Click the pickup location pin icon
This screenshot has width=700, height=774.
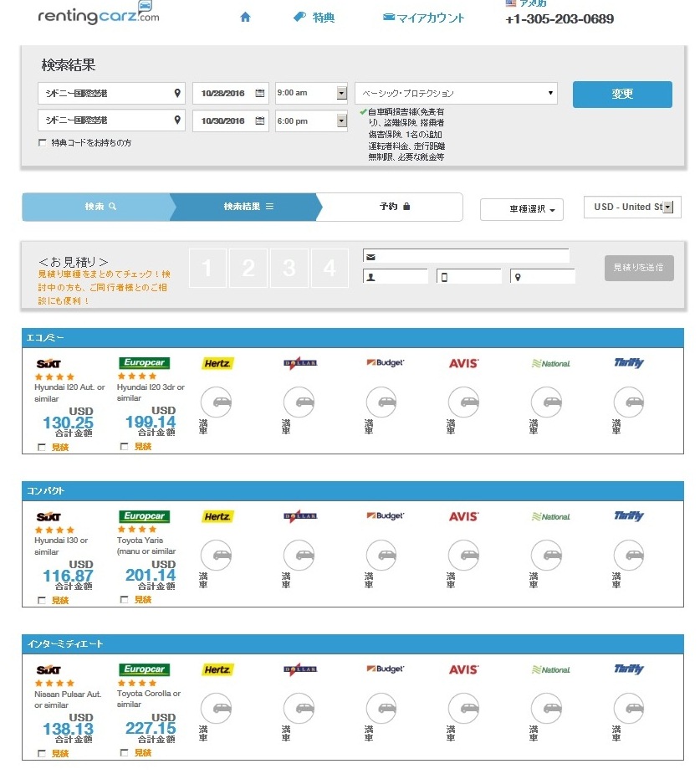click(177, 93)
